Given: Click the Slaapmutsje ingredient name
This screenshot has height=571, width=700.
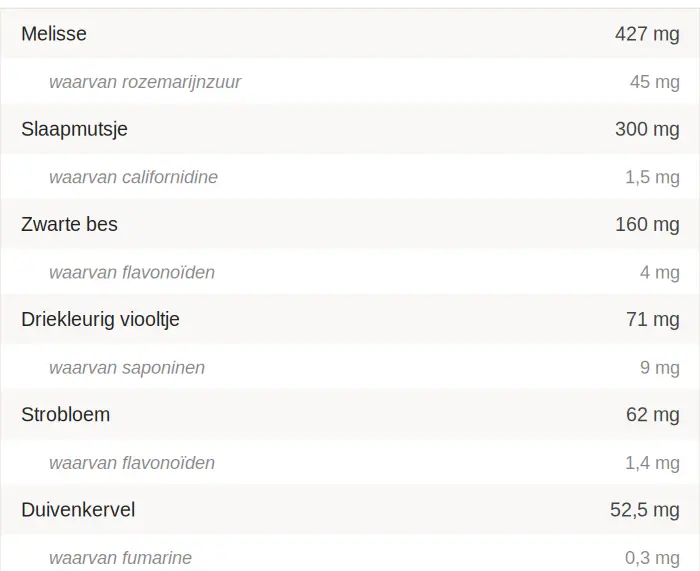Looking at the screenshot, I should click(x=74, y=129).
